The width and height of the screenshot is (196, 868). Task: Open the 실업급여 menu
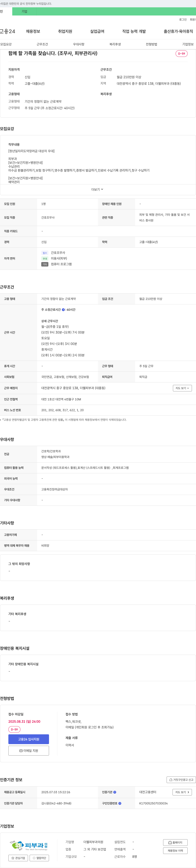pyautogui.click(x=97, y=31)
